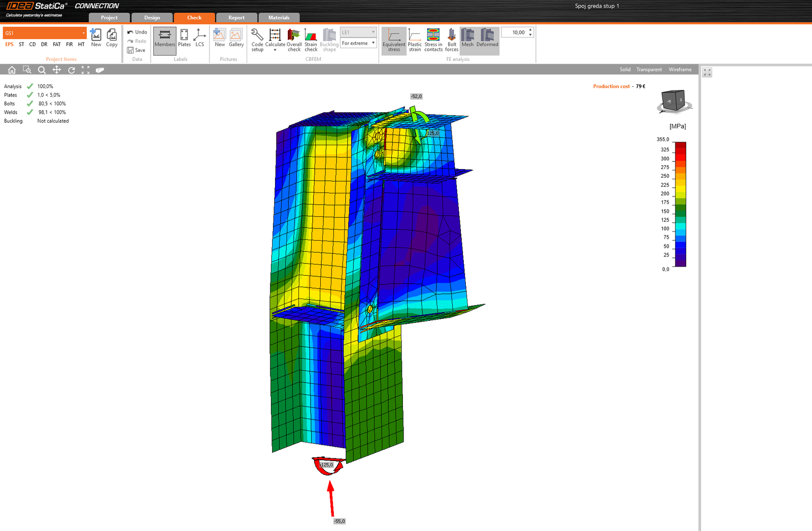
Task: Show Plastic strain results
Action: point(415,40)
